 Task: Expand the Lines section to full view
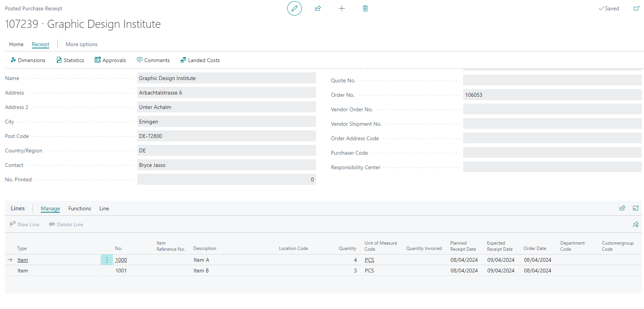636,208
